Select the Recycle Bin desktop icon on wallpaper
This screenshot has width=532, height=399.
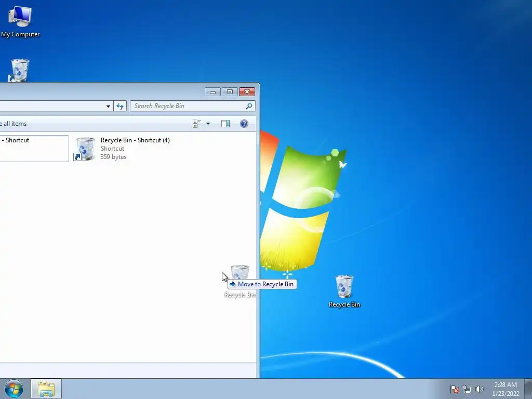click(344, 291)
